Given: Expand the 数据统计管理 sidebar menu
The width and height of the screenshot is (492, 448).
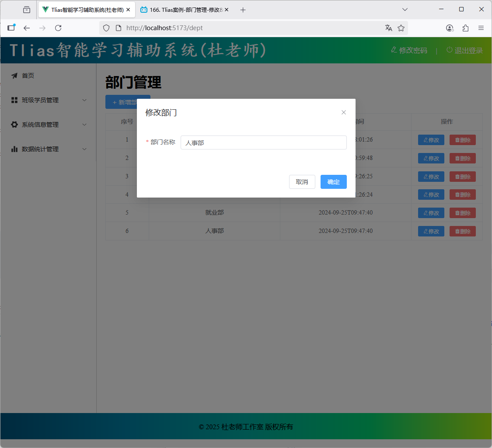Looking at the screenshot, I should pyautogui.click(x=48, y=149).
